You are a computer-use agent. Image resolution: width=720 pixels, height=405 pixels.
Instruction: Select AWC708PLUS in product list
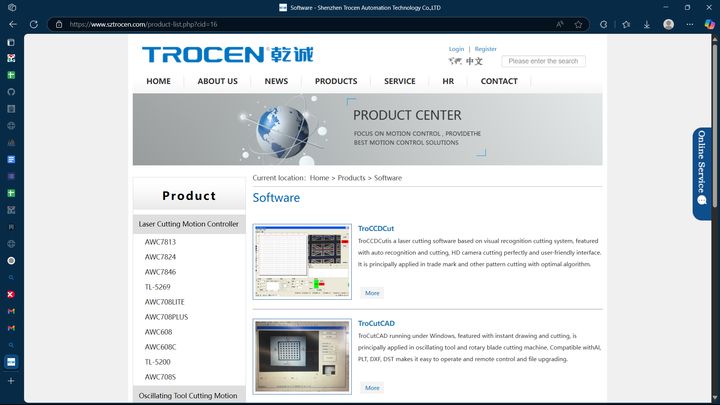[166, 317]
